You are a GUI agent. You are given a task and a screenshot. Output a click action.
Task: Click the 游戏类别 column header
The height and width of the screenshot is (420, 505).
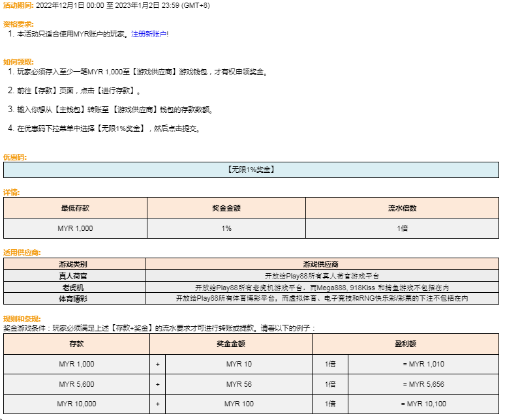pos(74,264)
